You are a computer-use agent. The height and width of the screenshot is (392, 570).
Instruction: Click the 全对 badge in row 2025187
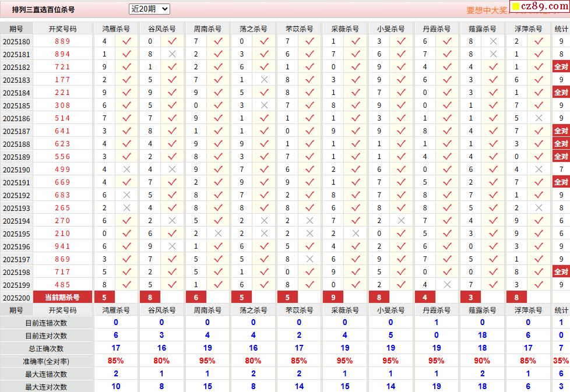coord(561,131)
